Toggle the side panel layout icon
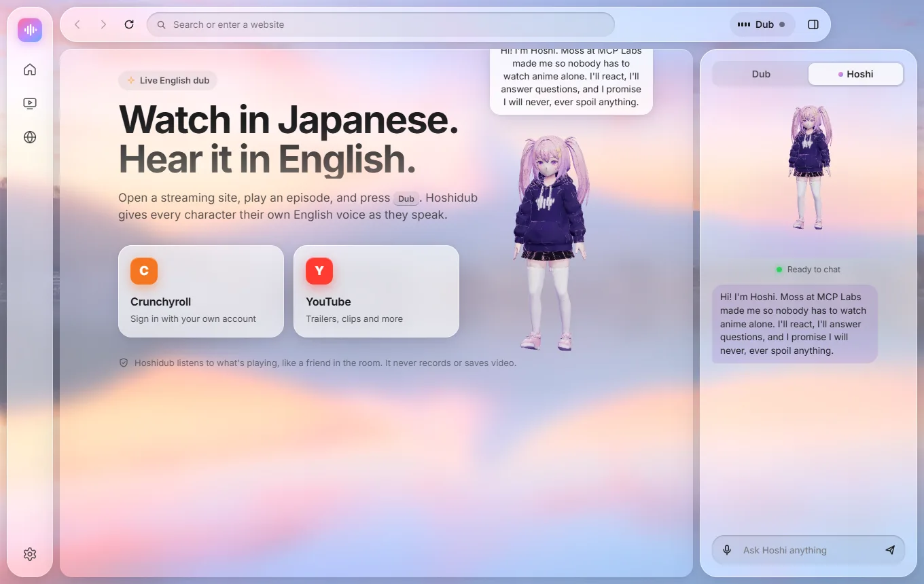Screen dimensions: 924x584 [813, 24]
